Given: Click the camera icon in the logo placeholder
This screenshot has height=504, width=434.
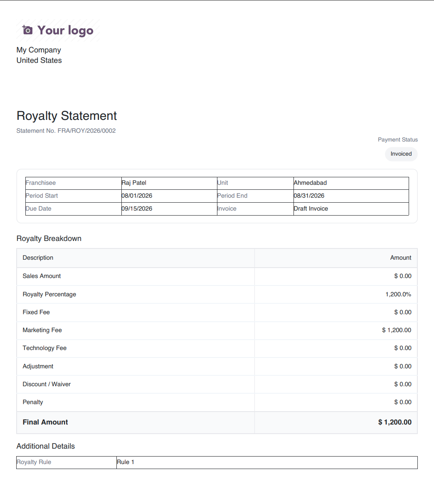Looking at the screenshot, I should click(x=27, y=30).
